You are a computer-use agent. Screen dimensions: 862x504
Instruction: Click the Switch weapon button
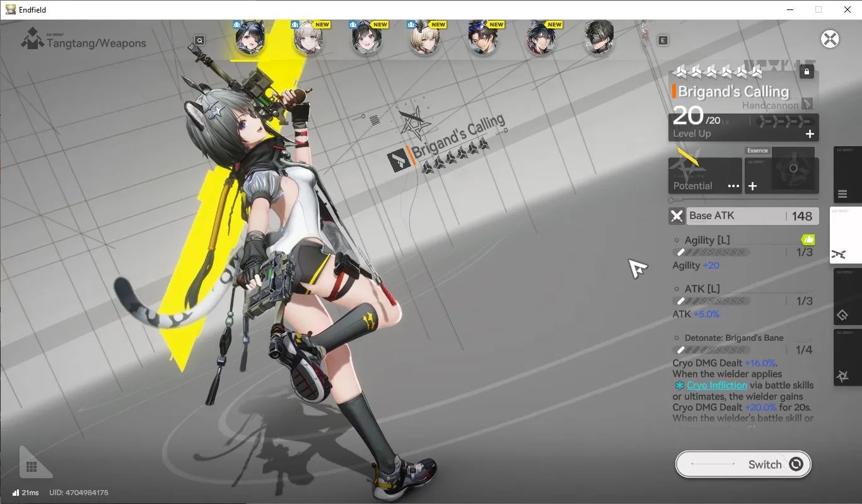pyautogui.click(x=743, y=464)
